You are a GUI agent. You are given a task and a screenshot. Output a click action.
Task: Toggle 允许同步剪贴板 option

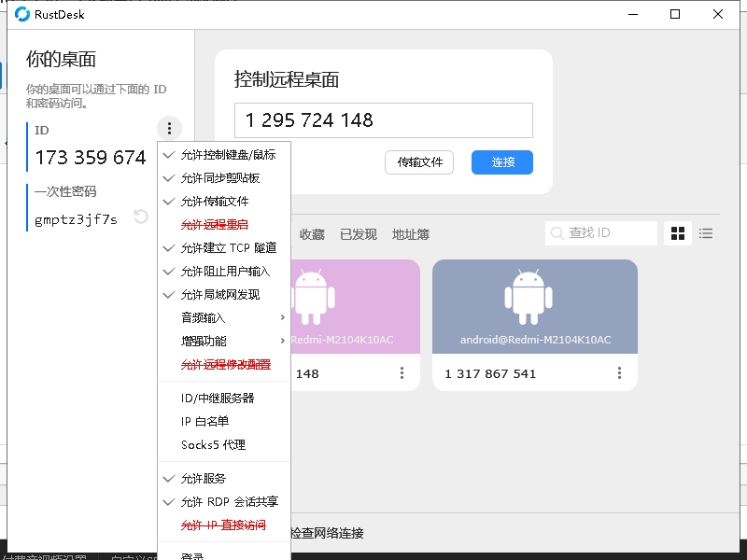[x=224, y=178]
